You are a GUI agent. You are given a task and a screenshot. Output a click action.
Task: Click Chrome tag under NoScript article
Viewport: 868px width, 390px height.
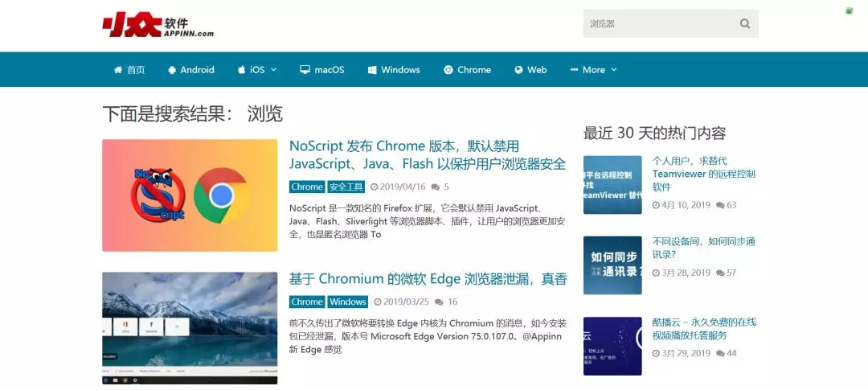coord(307,187)
